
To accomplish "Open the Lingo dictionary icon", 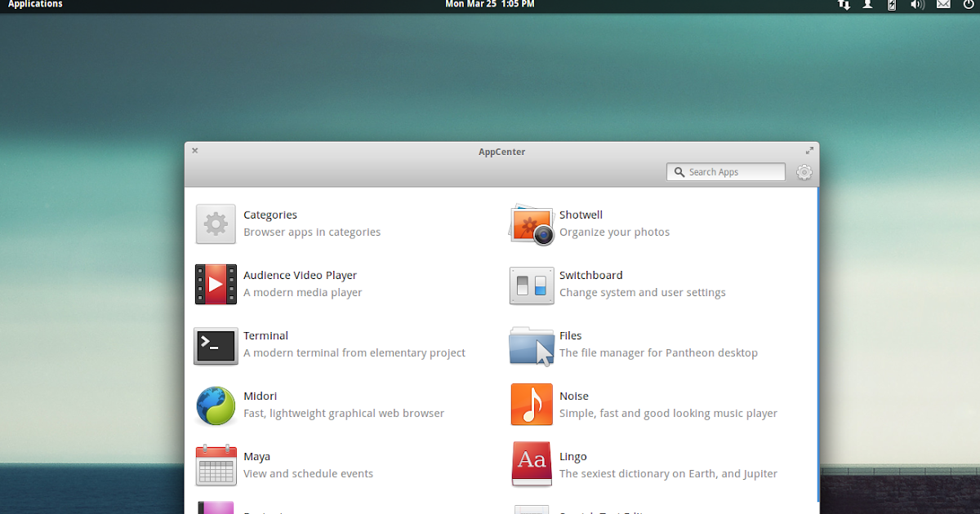I will tap(532, 464).
